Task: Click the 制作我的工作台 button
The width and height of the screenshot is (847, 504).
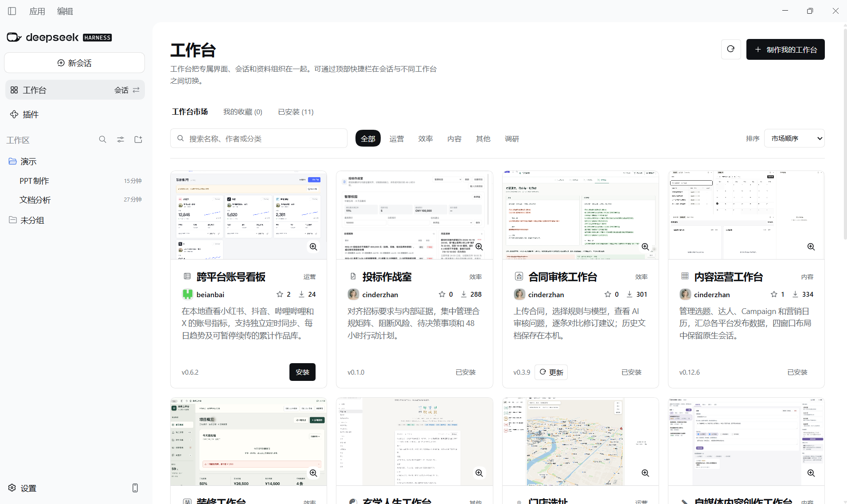Action: click(785, 49)
